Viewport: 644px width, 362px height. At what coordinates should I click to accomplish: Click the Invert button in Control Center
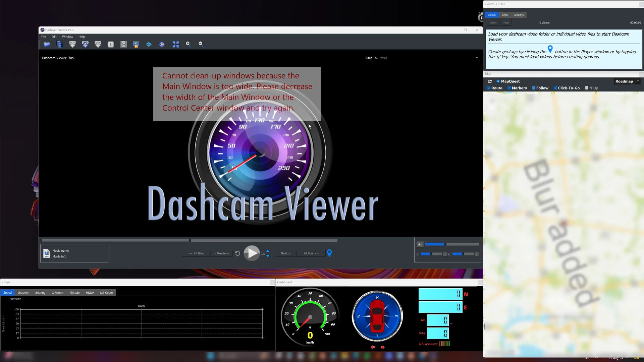(x=493, y=23)
